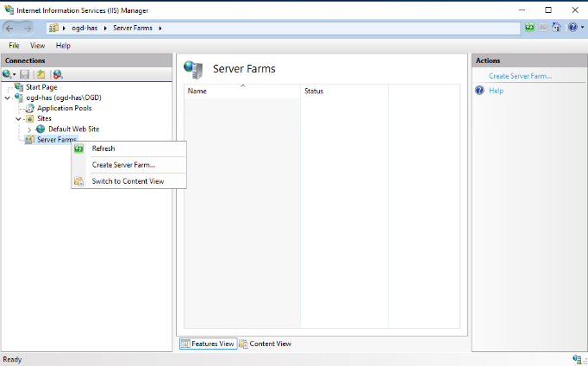This screenshot has width=588, height=366.
Task: Choose Switch to Content View in context menu
Action: tap(128, 181)
